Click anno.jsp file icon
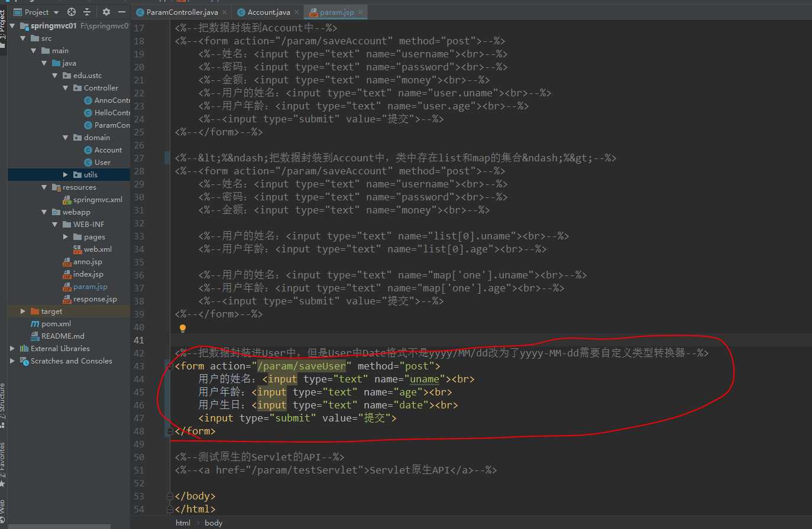812x529 pixels. tap(67, 262)
